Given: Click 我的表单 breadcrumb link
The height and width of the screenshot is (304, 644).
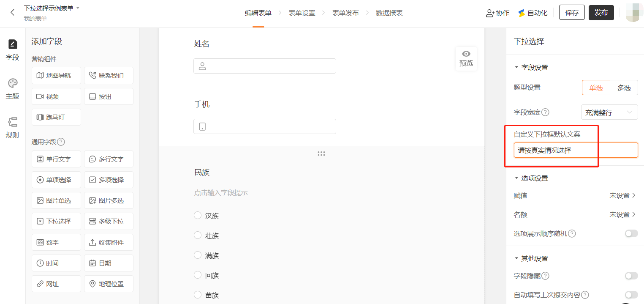Looking at the screenshot, I should tap(35, 19).
